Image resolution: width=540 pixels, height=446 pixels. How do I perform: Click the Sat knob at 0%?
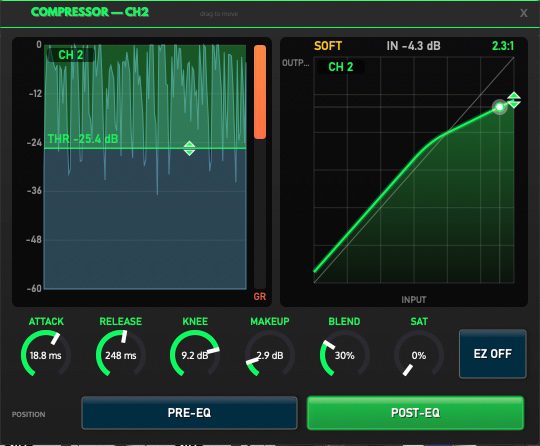[419, 354]
